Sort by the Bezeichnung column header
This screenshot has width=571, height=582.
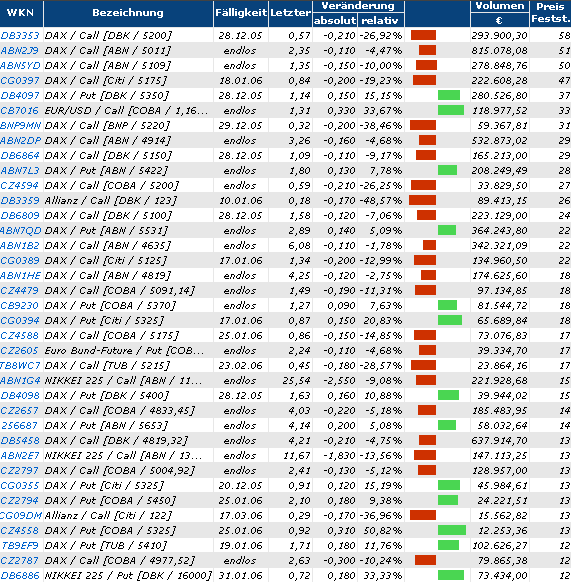[x=128, y=13]
